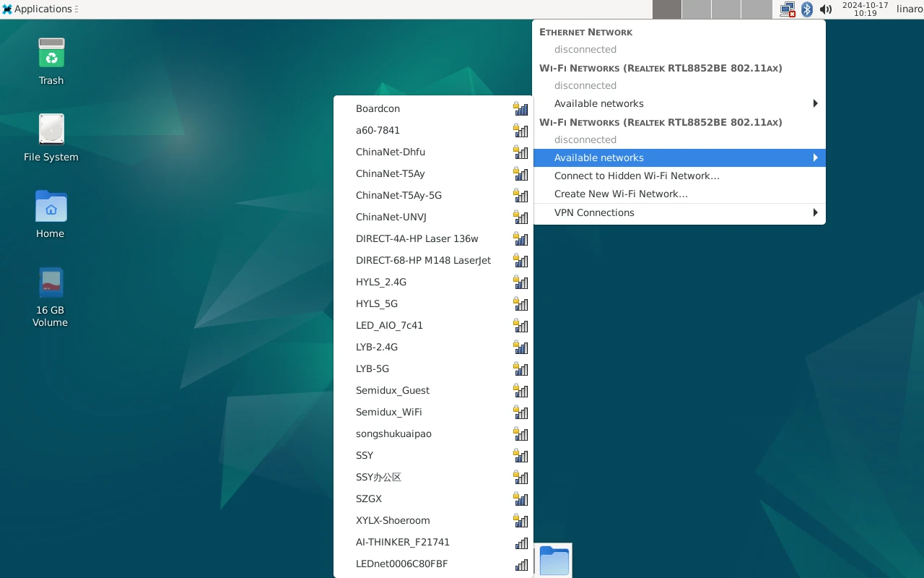Click signal icon next to ChinaNet-Dhfu

pos(520,152)
